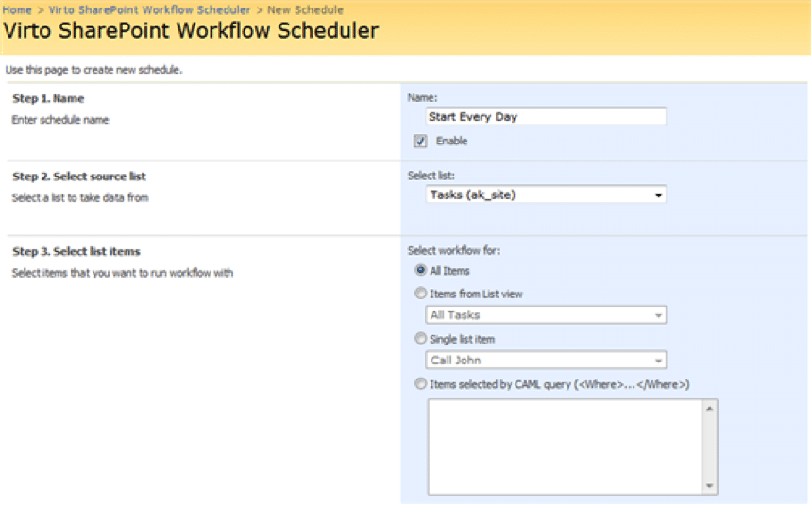Click the CAML textarea scrollbar track
Viewport: 812px width, 505px height.
(x=709, y=447)
